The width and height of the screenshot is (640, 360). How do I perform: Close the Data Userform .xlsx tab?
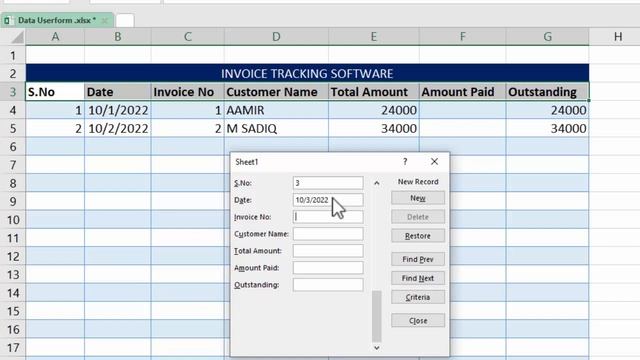[104, 20]
